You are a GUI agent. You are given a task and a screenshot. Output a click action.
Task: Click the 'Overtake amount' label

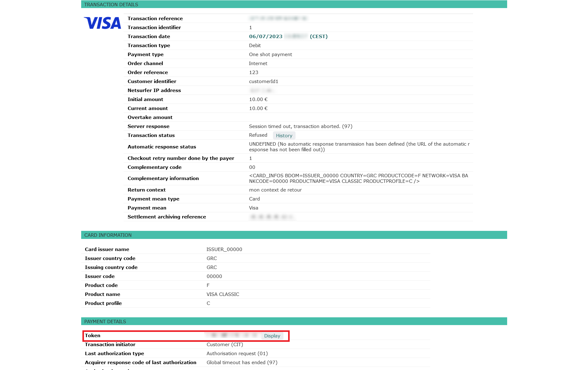pos(150,117)
